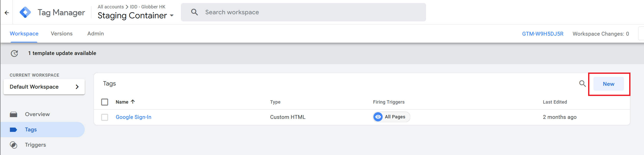Viewport: 644px width, 155px height.
Task: Click the All accounts breadcrumb link
Action: [x=111, y=7]
